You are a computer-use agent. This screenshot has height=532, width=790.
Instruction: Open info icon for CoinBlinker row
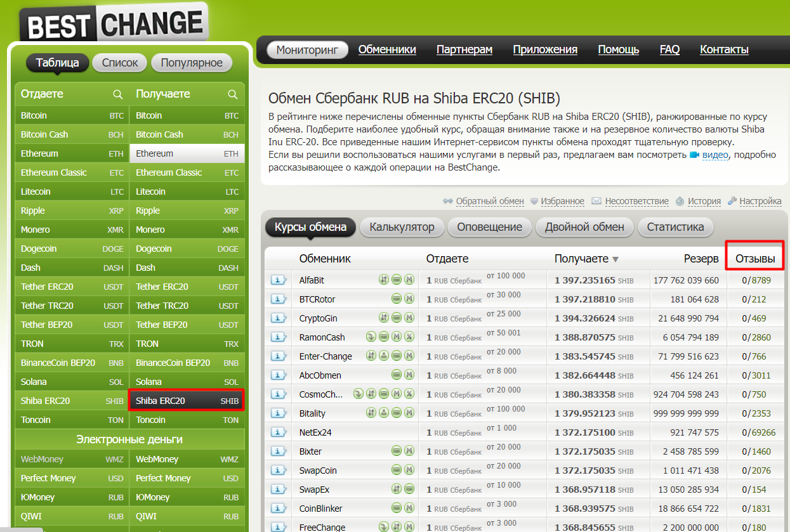(279, 509)
